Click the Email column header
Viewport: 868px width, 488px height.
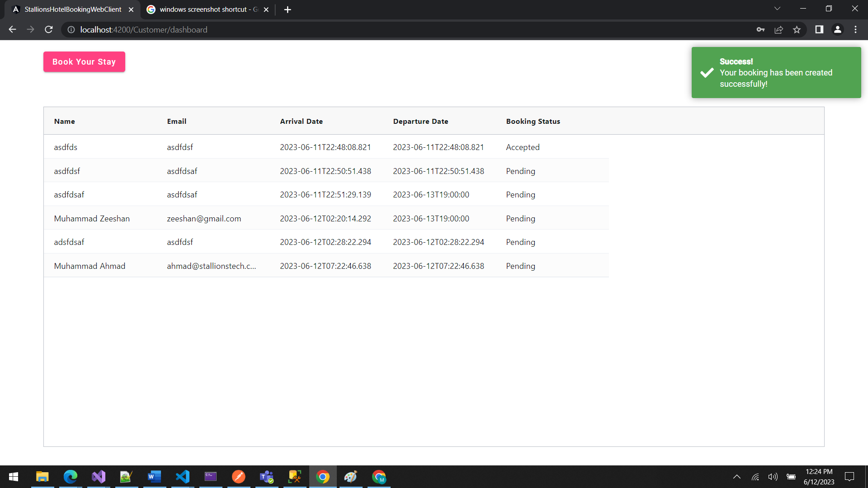(177, 121)
